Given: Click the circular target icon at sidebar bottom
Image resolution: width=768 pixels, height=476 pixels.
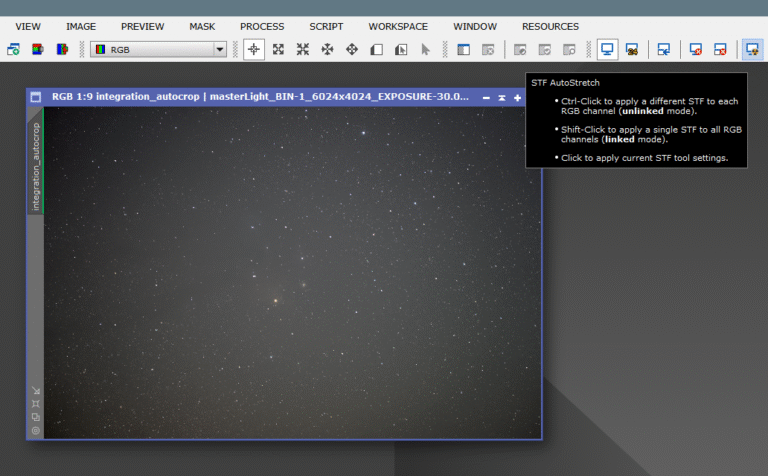Looking at the screenshot, I should click(36, 430).
